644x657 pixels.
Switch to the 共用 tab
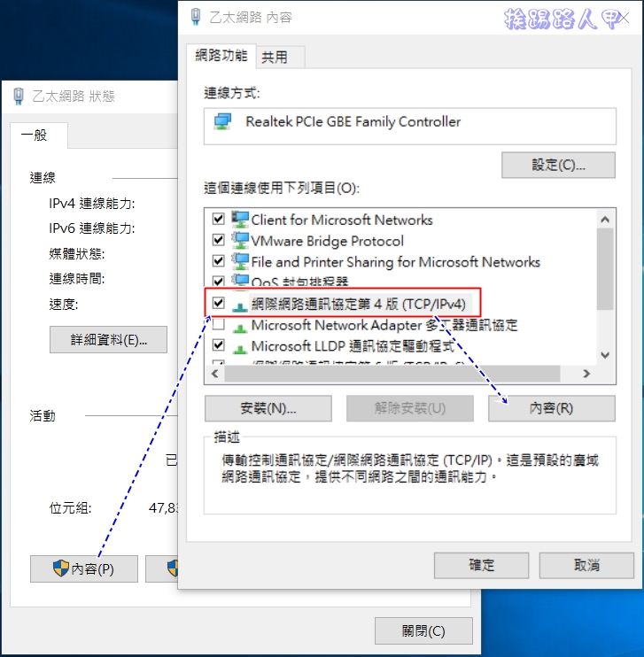(x=275, y=57)
